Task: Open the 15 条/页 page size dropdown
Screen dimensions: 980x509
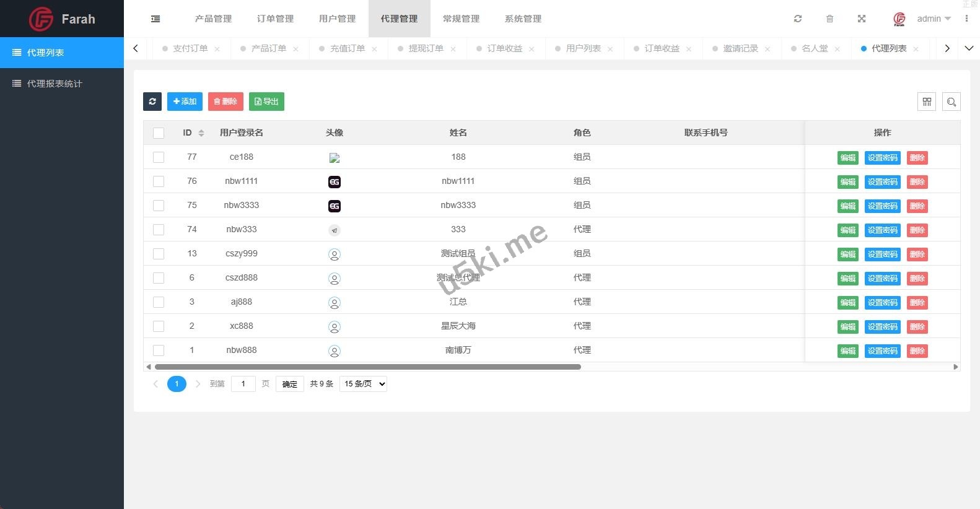Action: pyautogui.click(x=363, y=384)
